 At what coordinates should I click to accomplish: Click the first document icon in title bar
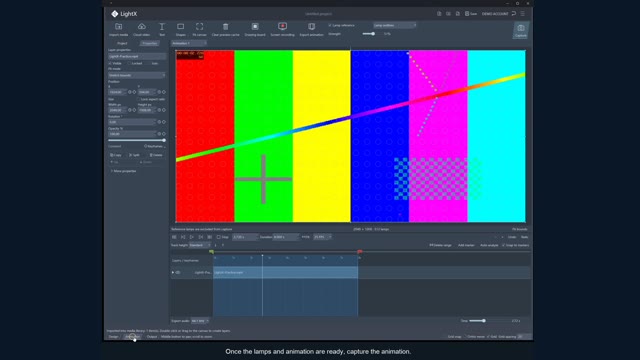point(439,14)
